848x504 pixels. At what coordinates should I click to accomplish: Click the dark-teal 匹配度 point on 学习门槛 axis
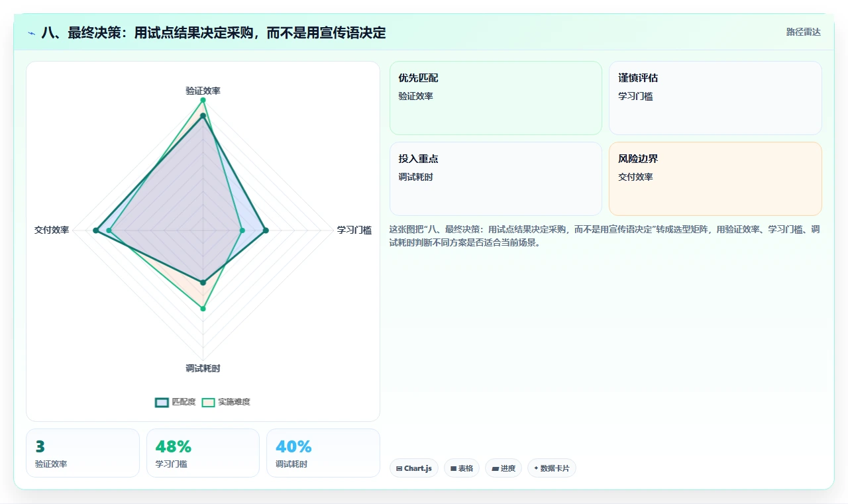266,230
